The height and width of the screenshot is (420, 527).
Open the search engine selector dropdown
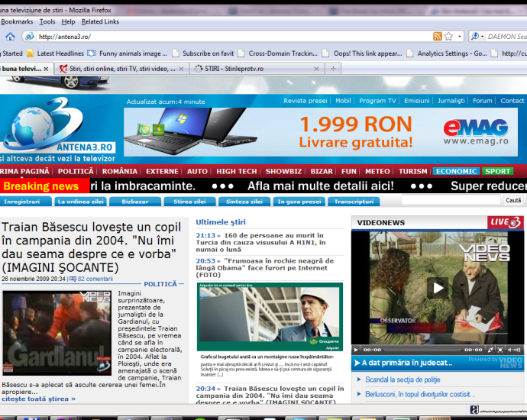(x=477, y=37)
